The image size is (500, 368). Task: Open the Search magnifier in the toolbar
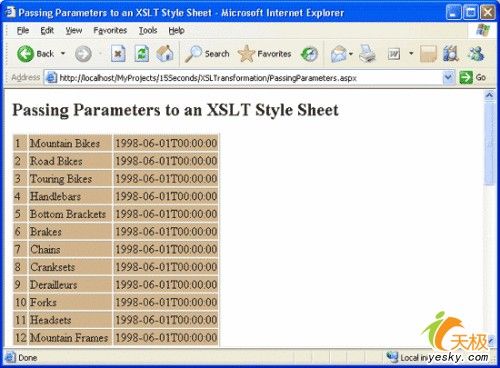[193, 54]
